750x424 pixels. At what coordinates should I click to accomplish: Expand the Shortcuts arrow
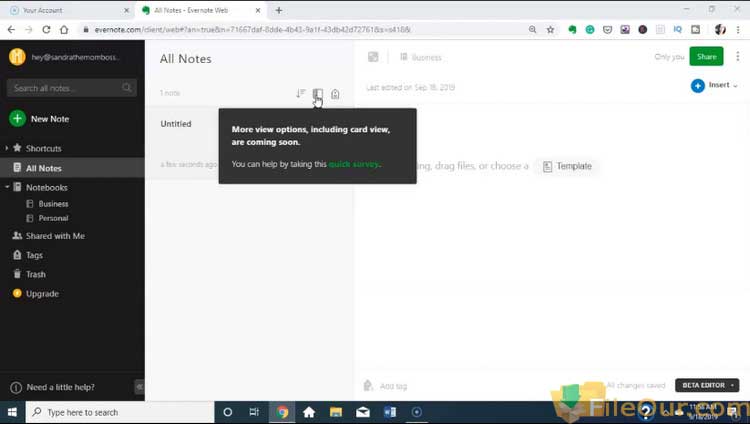click(7, 148)
